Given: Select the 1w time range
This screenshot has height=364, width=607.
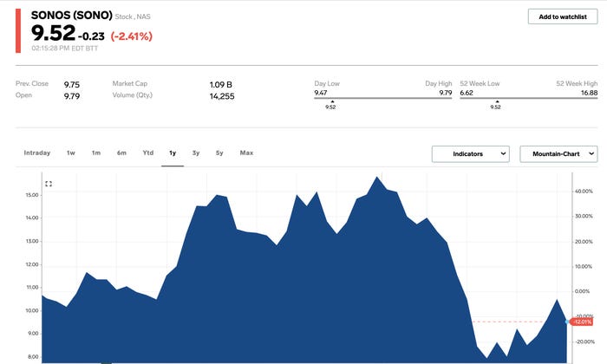Looking at the screenshot, I should click(x=71, y=153).
